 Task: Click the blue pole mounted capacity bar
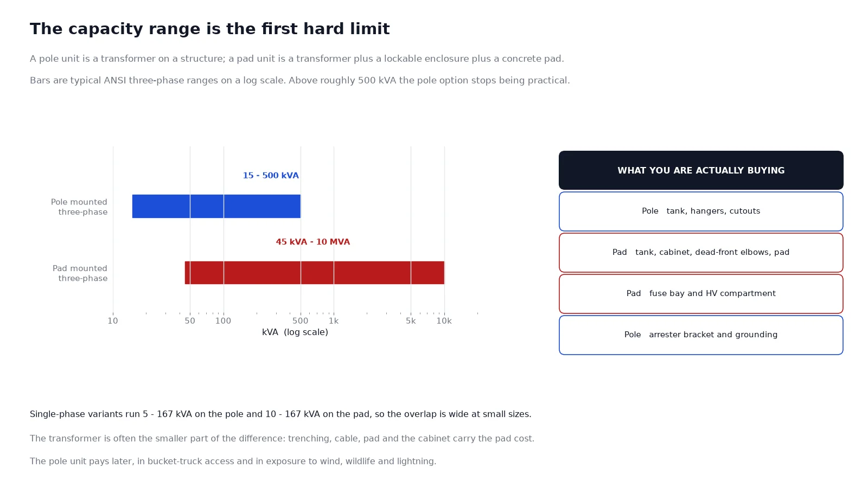point(216,207)
